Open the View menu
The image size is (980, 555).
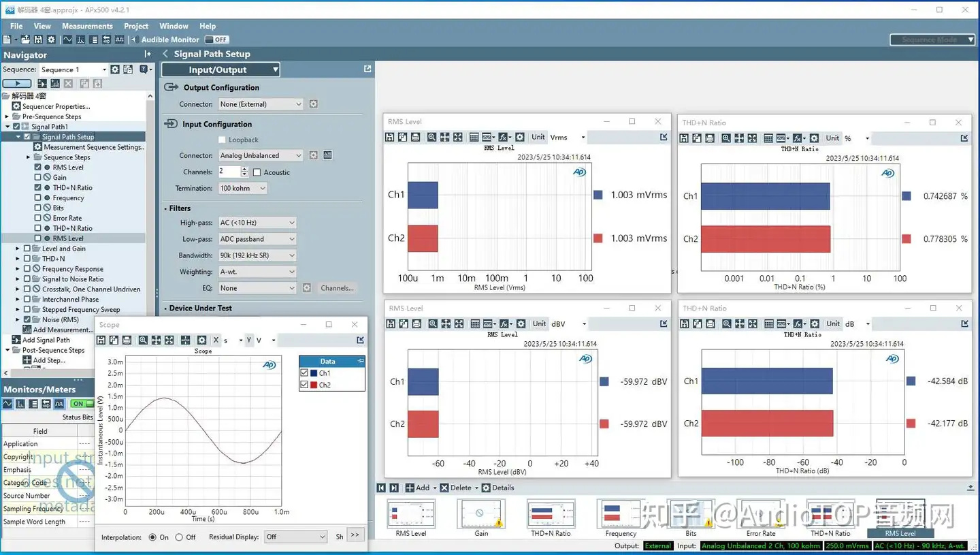tap(42, 26)
